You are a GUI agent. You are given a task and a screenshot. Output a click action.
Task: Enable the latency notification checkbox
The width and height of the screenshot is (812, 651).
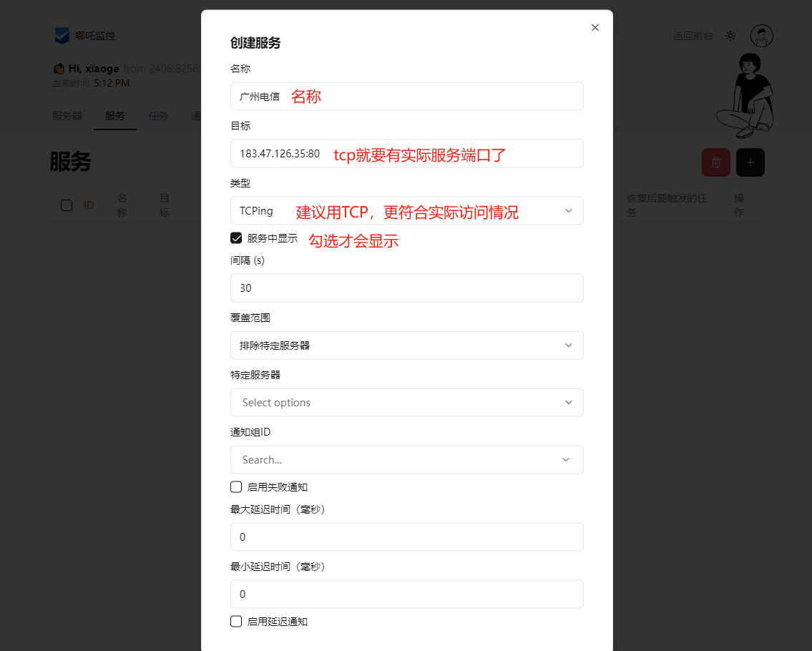point(236,622)
